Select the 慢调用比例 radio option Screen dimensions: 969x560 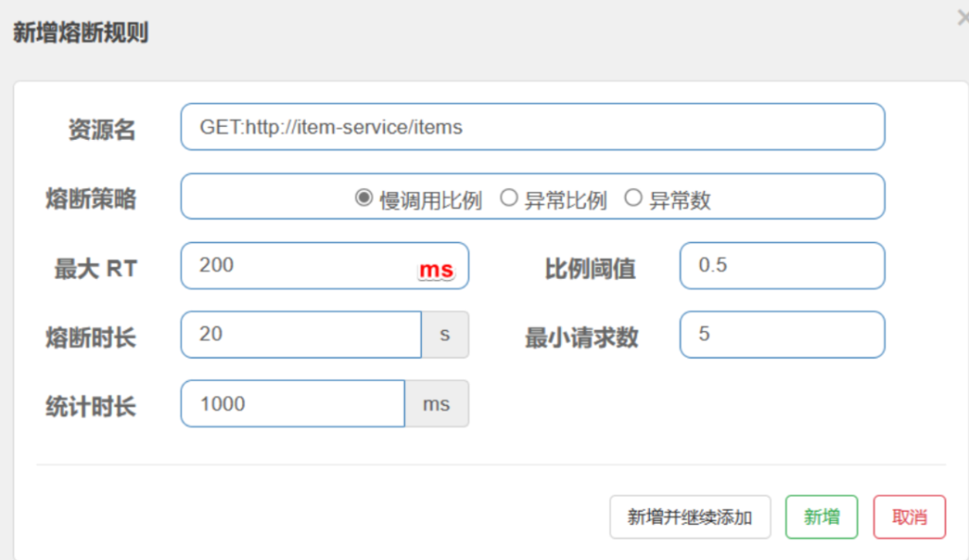pyautogui.click(x=363, y=199)
